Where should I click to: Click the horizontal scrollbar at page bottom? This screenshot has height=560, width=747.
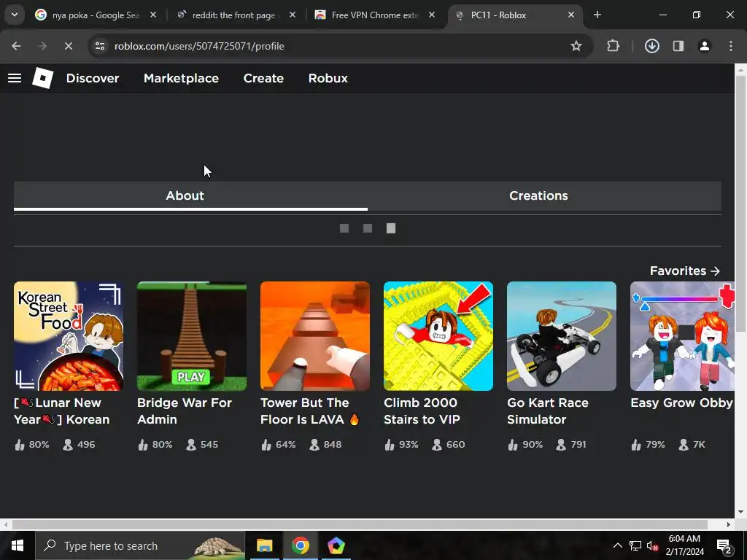[x=360, y=524]
